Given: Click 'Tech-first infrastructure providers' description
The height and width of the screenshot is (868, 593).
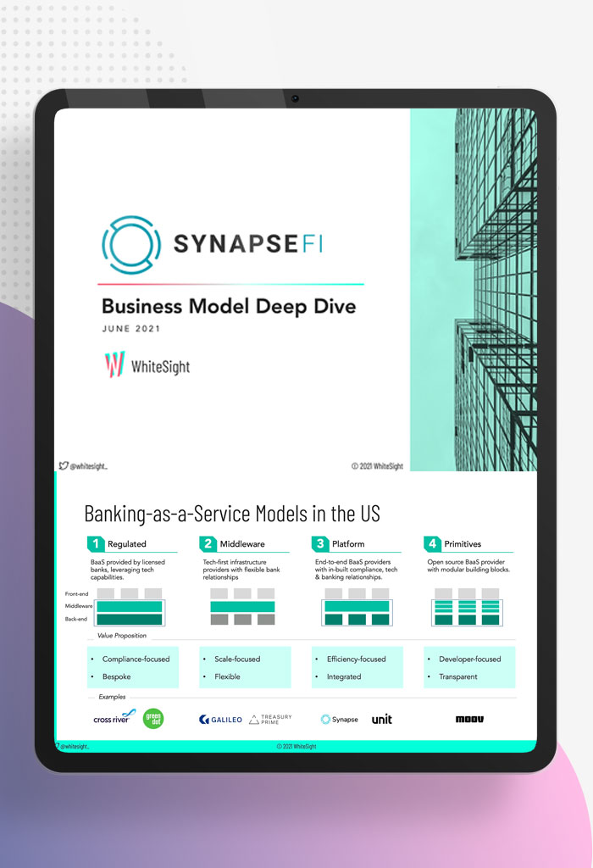Looking at the screenshot, I should [x=241, y=570].
